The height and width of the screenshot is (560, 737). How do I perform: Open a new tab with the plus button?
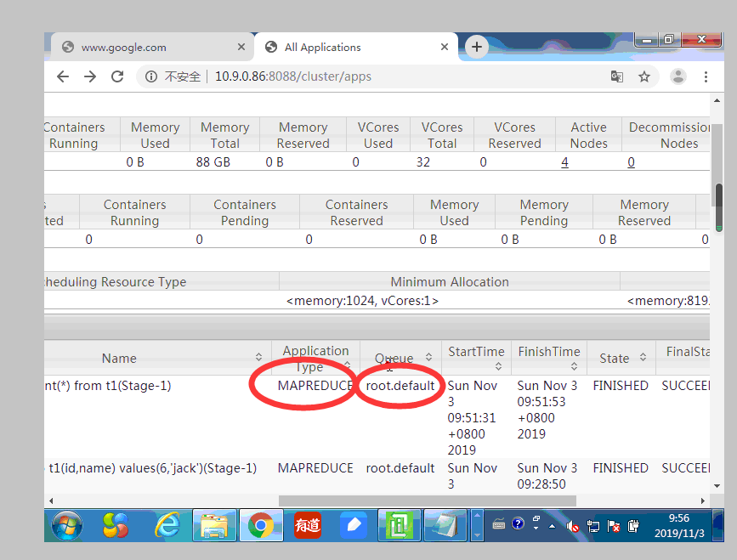pyautogui.click(x=477, y=48)
